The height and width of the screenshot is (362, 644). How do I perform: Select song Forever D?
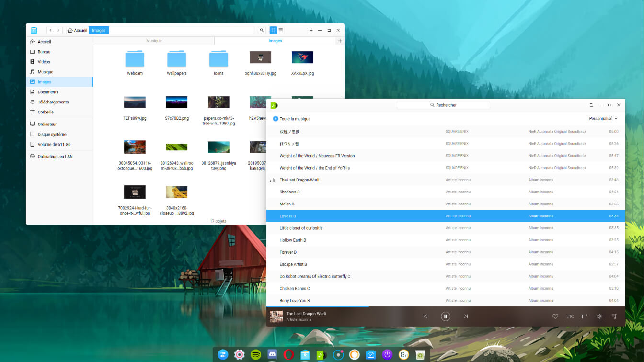(446, 252)
